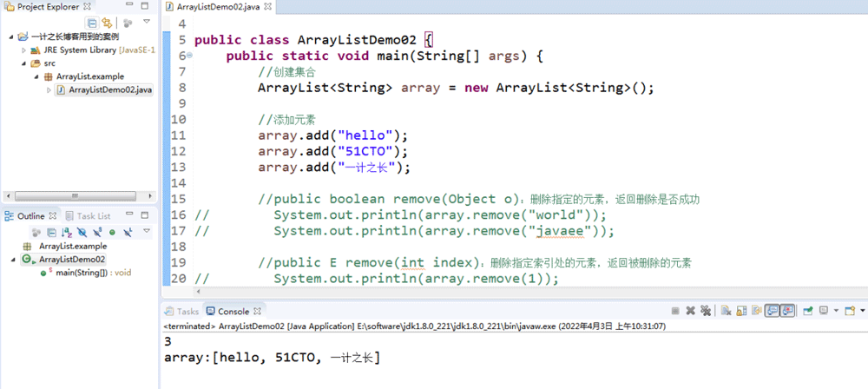Screen dimensions: 868x389
Task: Select JRE System Library tree item
Action: point(93,49)
